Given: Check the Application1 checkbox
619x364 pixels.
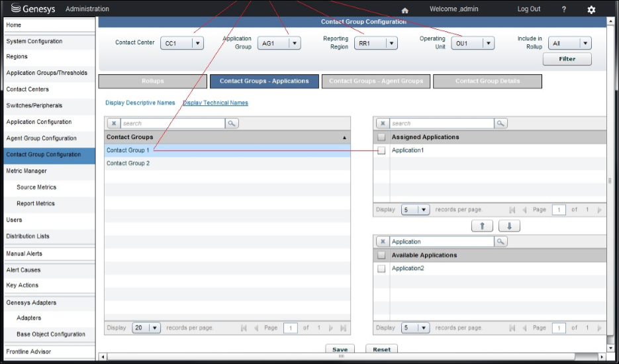Looking at the screenshot, I should click(x=381, y=150).
